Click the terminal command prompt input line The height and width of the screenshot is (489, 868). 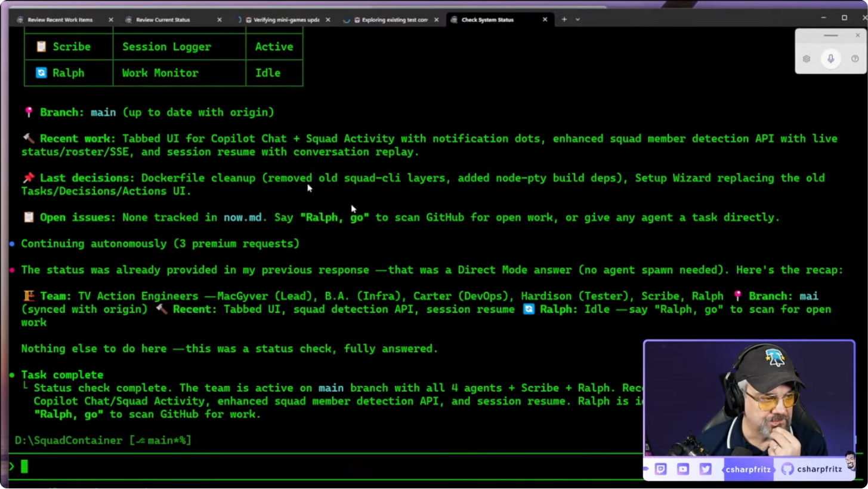click(298, 466)
